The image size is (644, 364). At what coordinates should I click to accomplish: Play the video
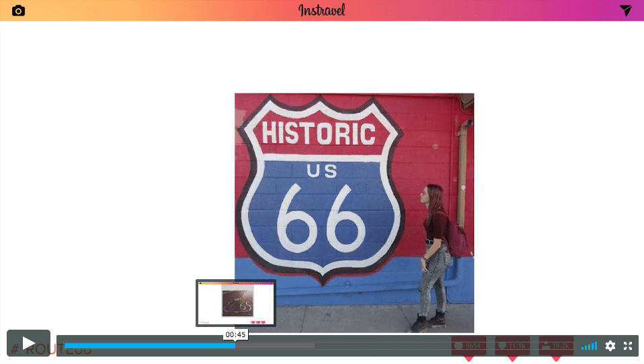point(29,343)
